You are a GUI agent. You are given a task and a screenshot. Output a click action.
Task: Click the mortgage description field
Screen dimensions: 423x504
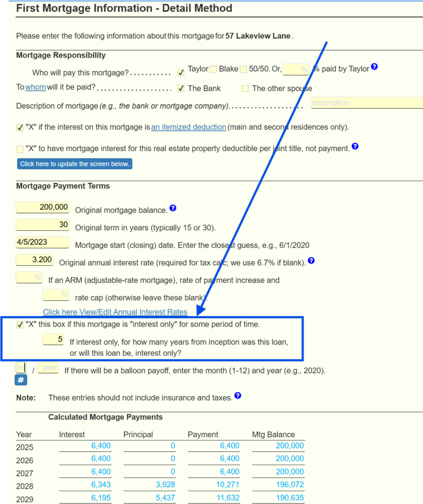point(367,103)
